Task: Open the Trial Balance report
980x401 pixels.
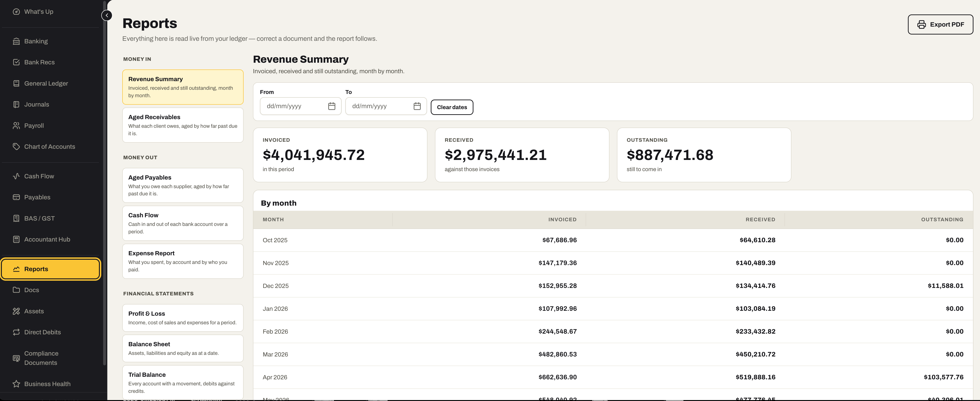Action: (183, 382)
